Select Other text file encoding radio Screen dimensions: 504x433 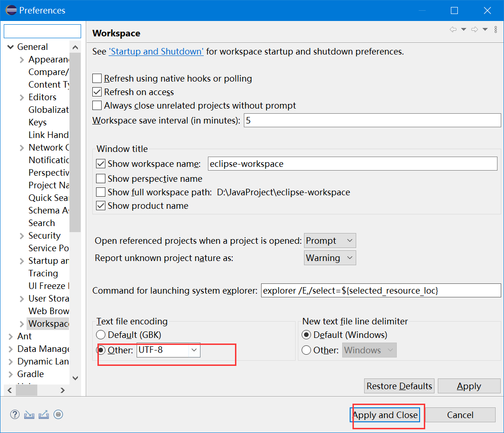101,350
